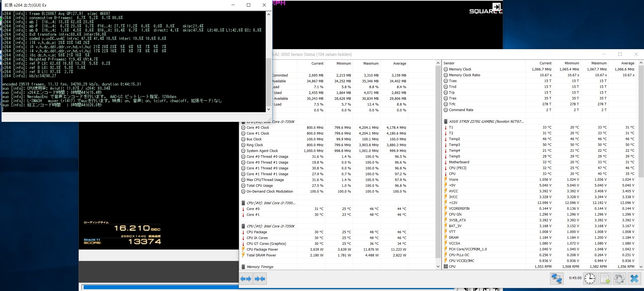Click right sensor panel scrollbar thumb

[641, 122]
